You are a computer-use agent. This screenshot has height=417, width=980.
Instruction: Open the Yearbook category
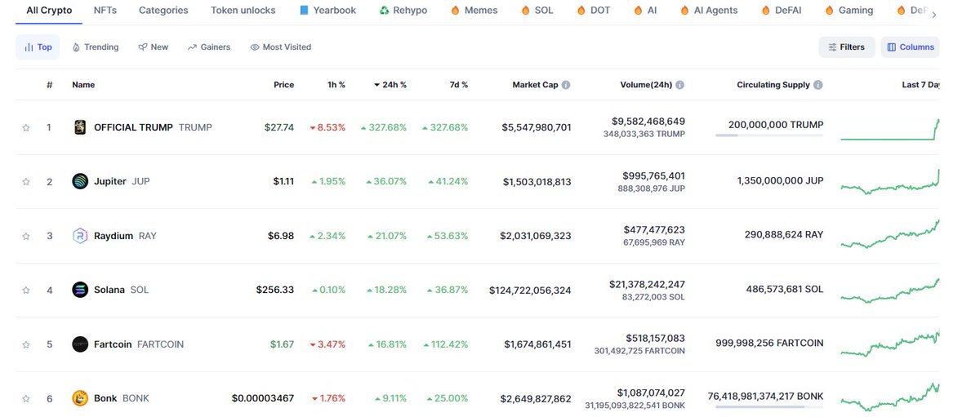(x=327, y=11)
